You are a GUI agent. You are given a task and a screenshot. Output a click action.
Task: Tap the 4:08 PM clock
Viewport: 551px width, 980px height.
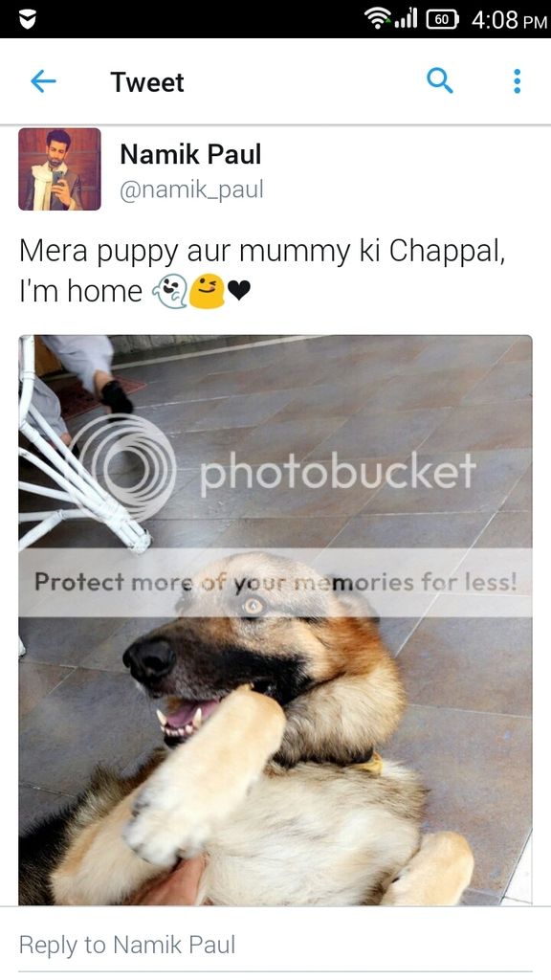[509, 20]
